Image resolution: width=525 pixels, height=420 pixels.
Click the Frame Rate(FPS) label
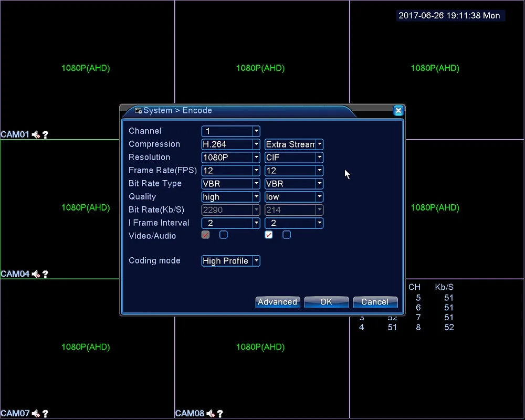pyautogui.click(x=162, y=171)
